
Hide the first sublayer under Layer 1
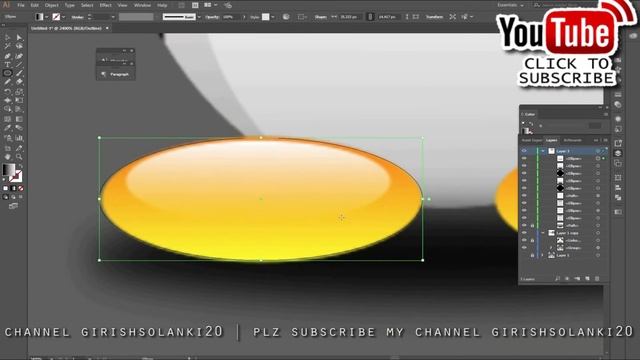[x=524, y=158]
